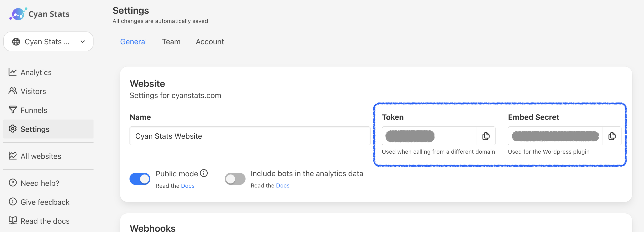Screen dimensions: 644x232
Task: Open the Account tab
Action: 210,41
